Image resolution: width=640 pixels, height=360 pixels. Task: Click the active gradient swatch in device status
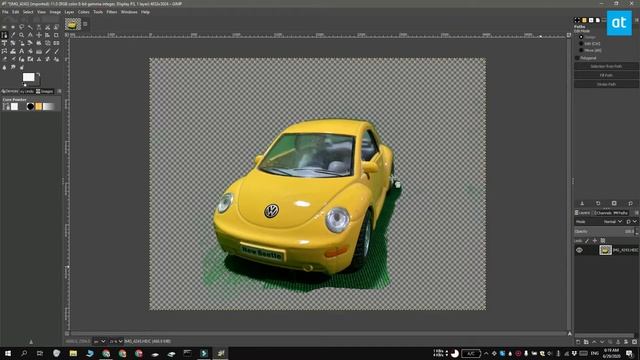[49, 107]
